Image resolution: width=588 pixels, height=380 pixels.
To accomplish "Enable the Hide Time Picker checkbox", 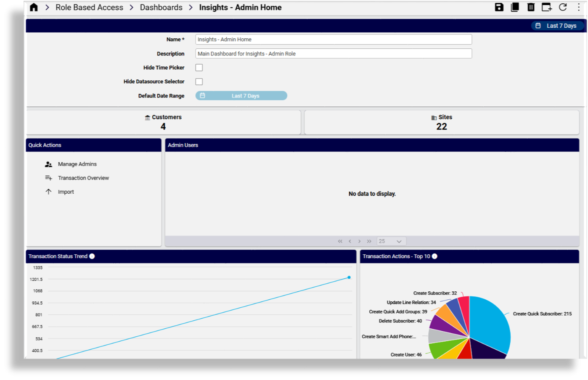I will 199,67.
